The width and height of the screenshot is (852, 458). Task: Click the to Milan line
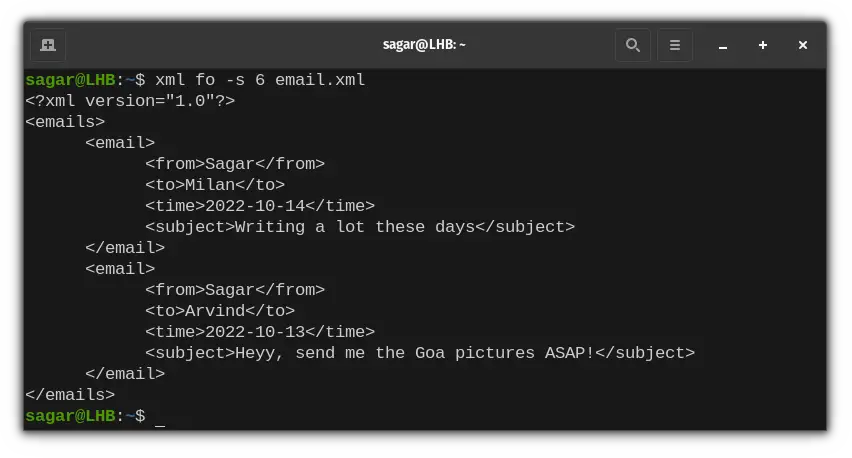215,185
